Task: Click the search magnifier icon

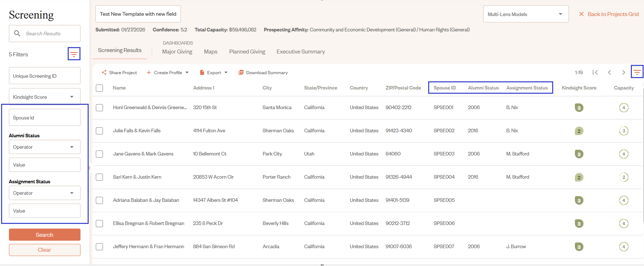Action: pos(17,34)
